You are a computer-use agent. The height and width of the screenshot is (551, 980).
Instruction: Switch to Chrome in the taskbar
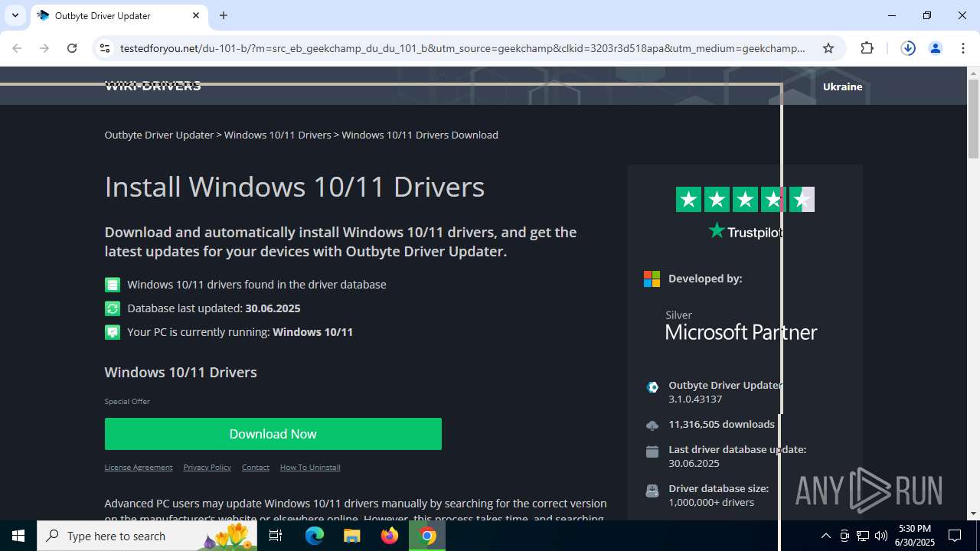click(x=427, y=536)
